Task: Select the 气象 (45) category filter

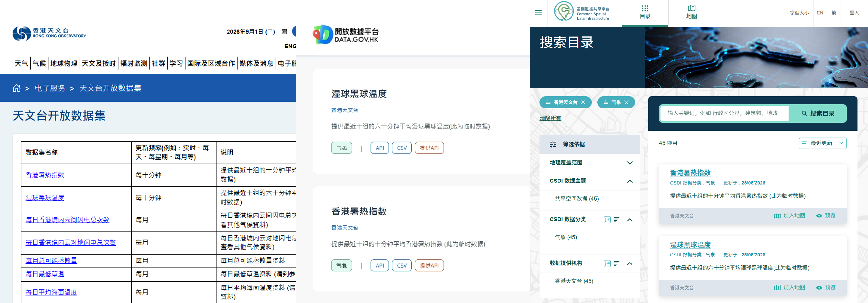Action: pos(566,237)
